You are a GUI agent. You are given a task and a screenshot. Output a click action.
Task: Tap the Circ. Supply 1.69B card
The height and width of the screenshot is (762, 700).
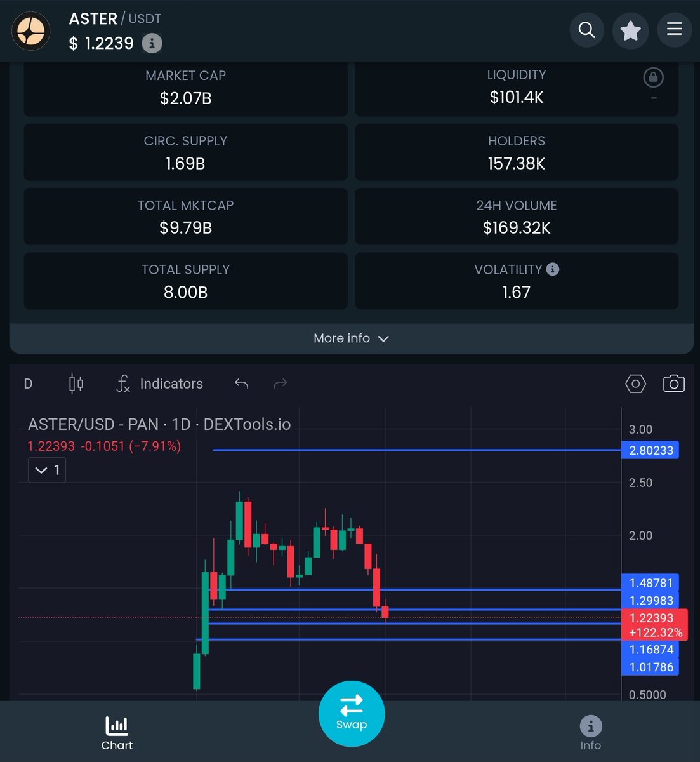pyautogui.click(x=185, y=152)
